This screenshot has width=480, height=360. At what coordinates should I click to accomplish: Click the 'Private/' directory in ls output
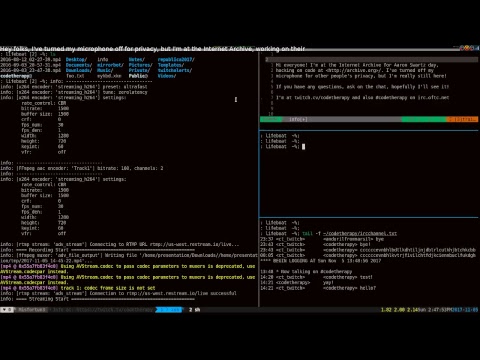pos(139,70)
